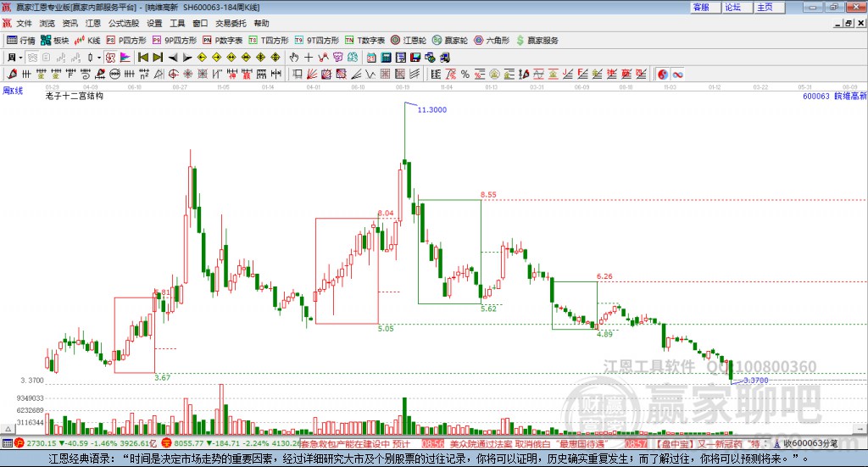The image size is (868, 467).
Task: Open the 赢家轮 wheel tool
Action: (x=450, y=41)
